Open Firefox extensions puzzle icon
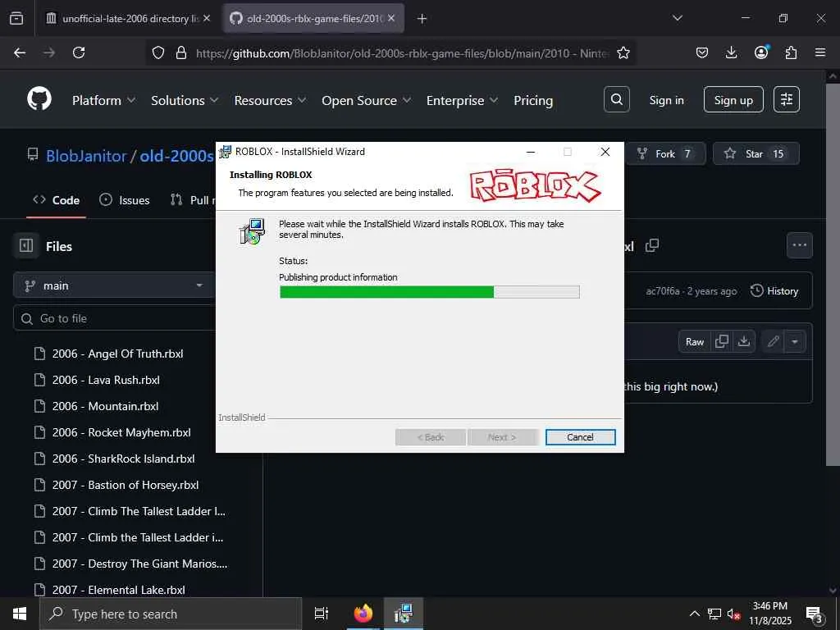Viewport: 840px width, 630px height. (x=791, y=52)
